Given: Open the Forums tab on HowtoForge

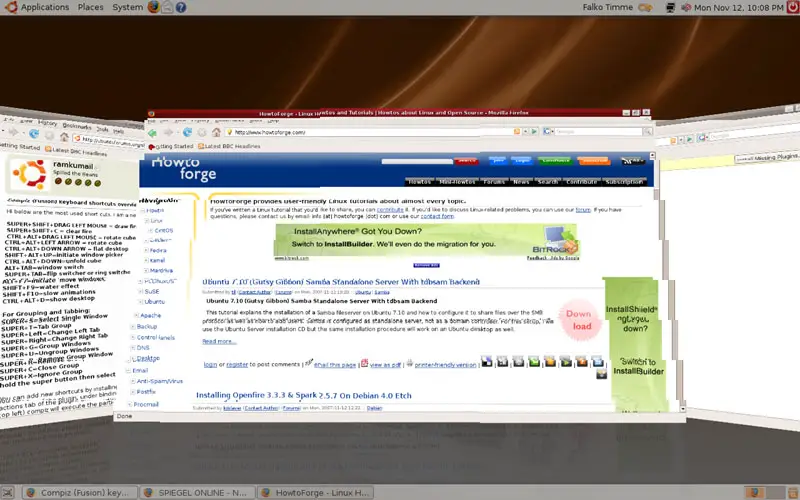Looking at the screenshot, I should tap(494, 182).
